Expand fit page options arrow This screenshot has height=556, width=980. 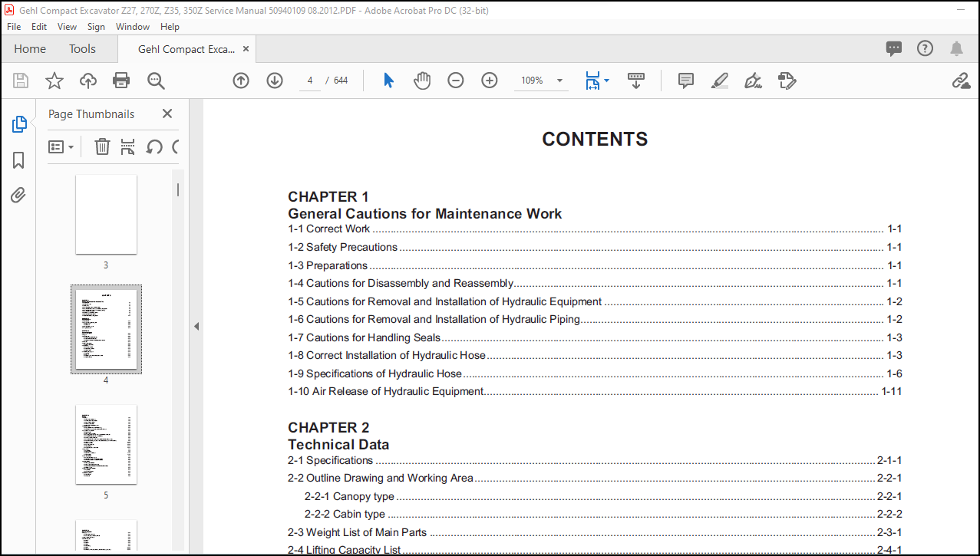point(606,80)
